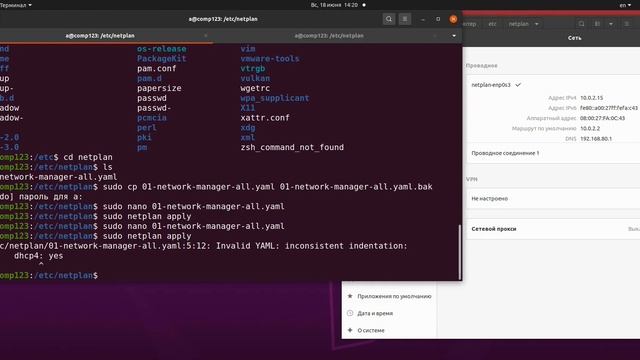Click the Invalid YAML error message line
The width and height of the screenshot is (640, 360).
tap(204, 246)
